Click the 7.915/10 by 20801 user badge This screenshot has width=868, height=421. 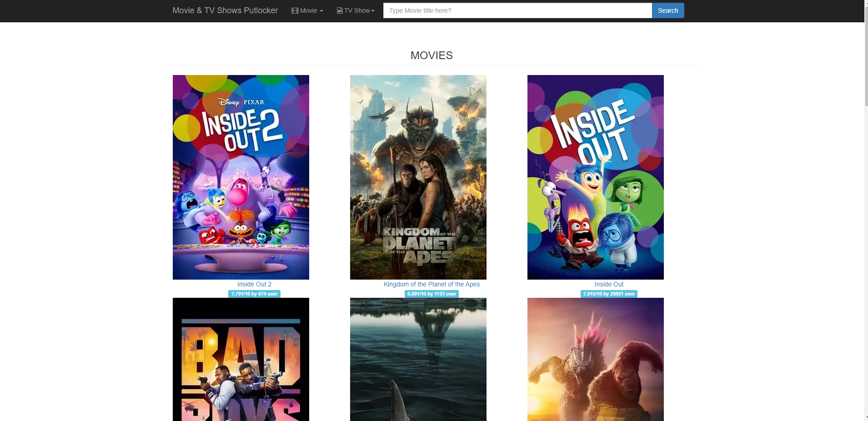pyautogui.click(x=609, y=294)
